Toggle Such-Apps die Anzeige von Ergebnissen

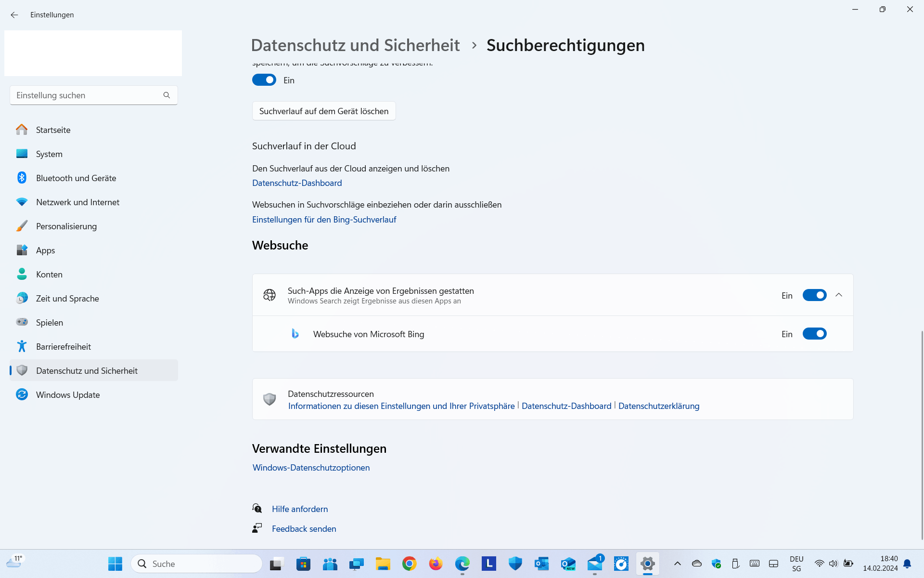tap(814, 295)
